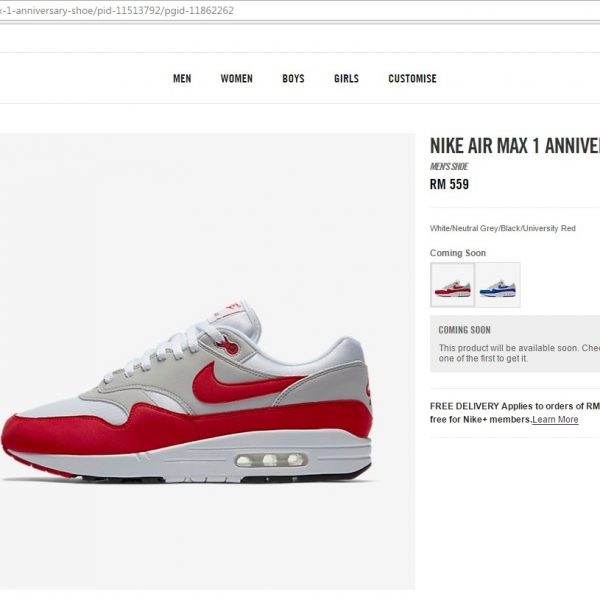Click the visible Air unit window in sole
This screenshot has width=600, height=600.
tap(271, 460)
